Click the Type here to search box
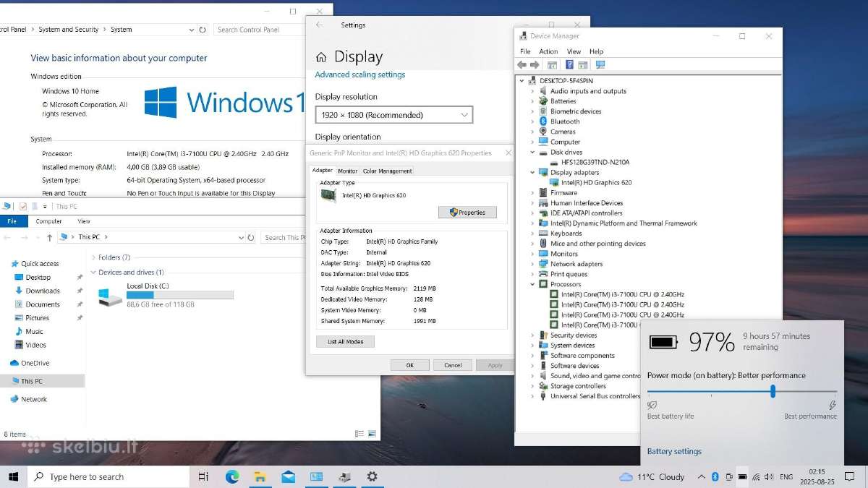868x488 pixels. [x=109, y=476]
